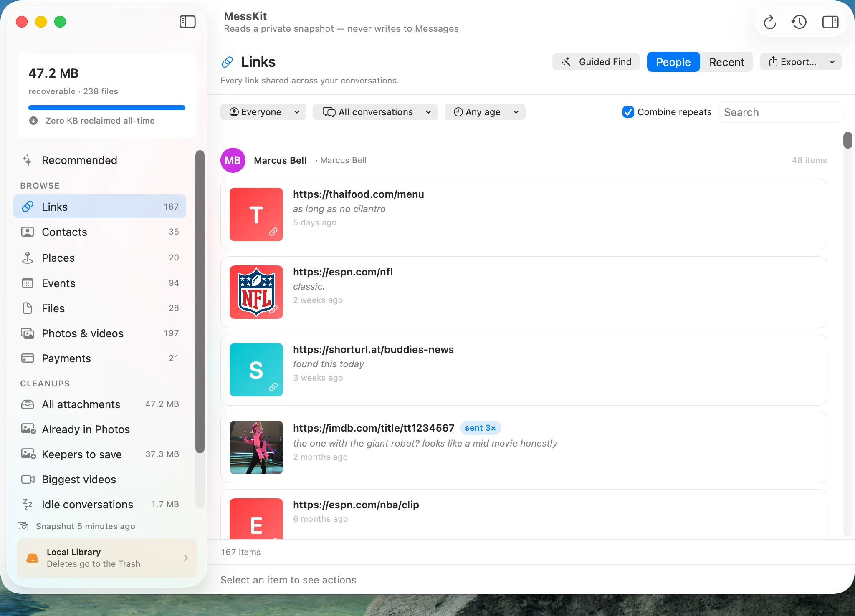The width and height of the screenshot is (855, 616).
Task: Click the imdb movie still thumbnail
Action: click(256, 447)
